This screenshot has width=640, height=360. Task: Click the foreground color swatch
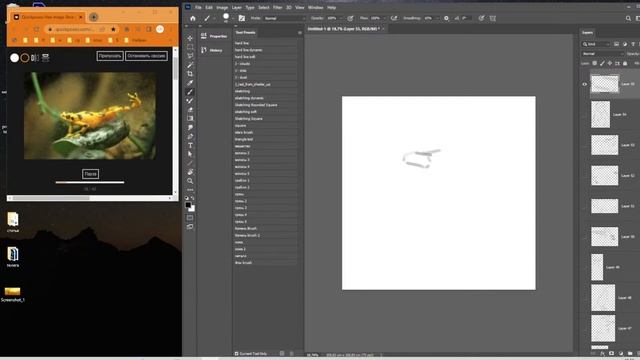coord(188,205)
